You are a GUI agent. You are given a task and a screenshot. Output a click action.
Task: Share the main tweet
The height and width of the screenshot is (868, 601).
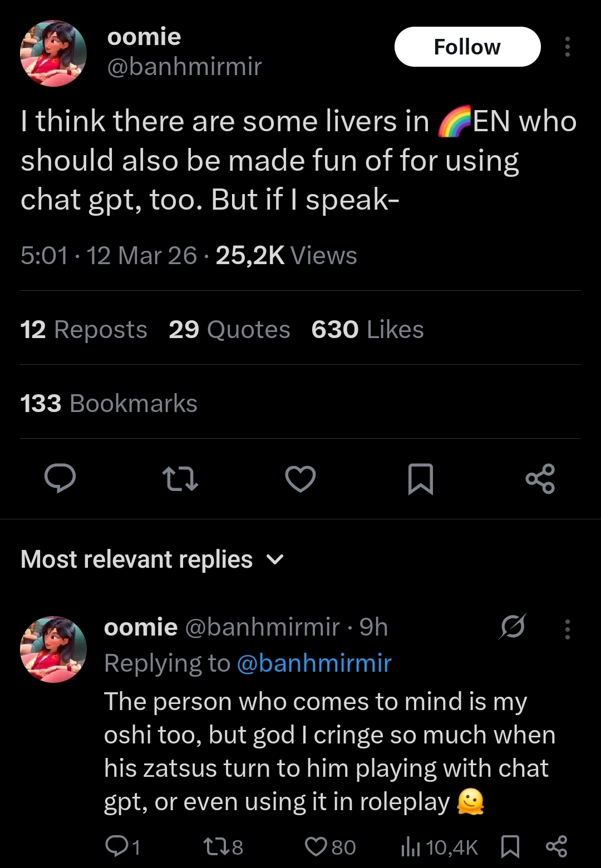click(x=540, y=478)
